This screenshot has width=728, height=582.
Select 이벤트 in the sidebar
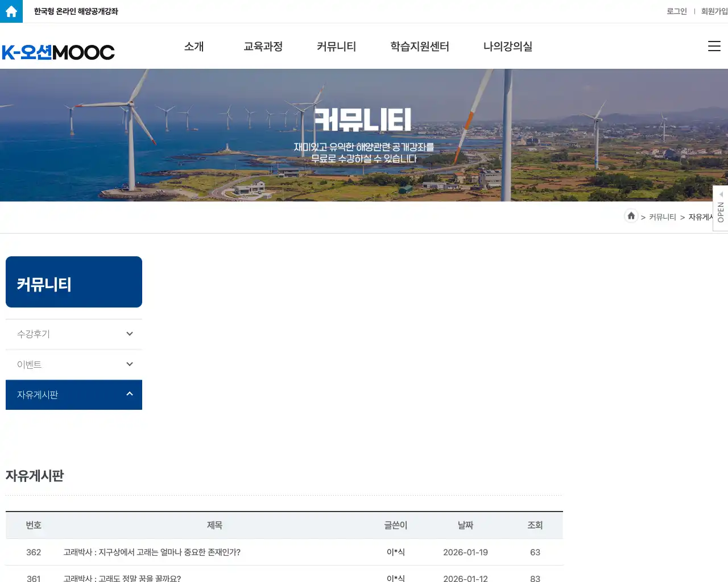(30, 365)
